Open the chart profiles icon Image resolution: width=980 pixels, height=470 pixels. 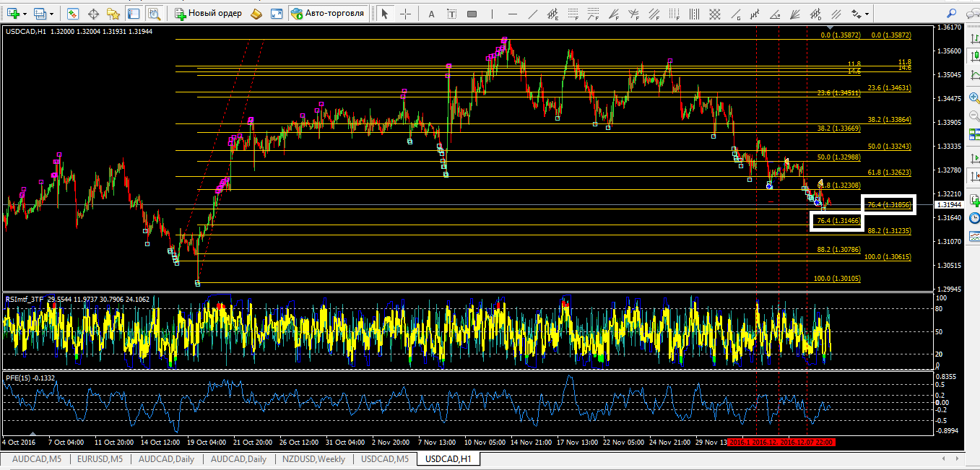(x=40, y=14)
